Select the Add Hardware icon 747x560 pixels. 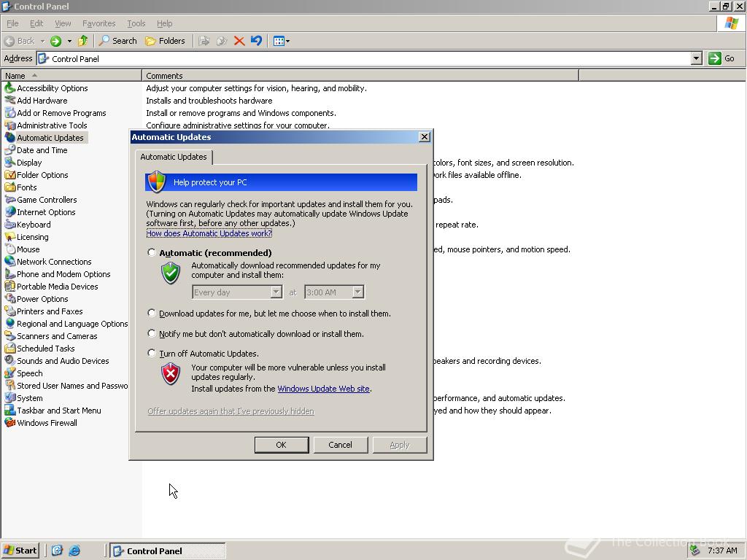(9, 101)
